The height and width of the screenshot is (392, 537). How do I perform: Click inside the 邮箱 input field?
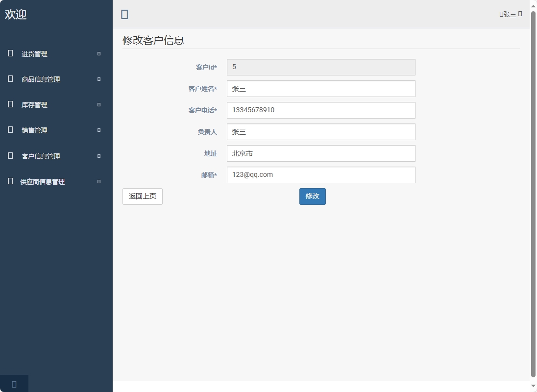[x=320, y=175]
